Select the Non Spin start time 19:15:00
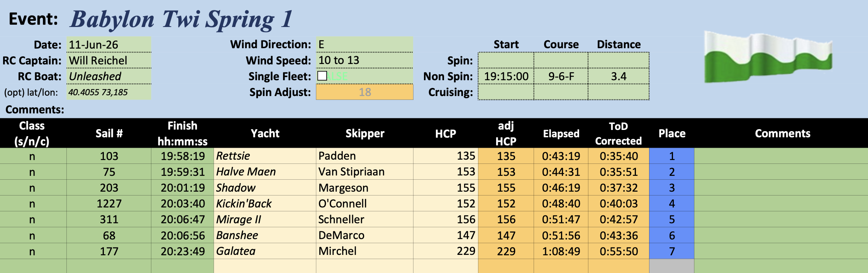The width and height of the screenshot is (868, 273). [506, 76]
